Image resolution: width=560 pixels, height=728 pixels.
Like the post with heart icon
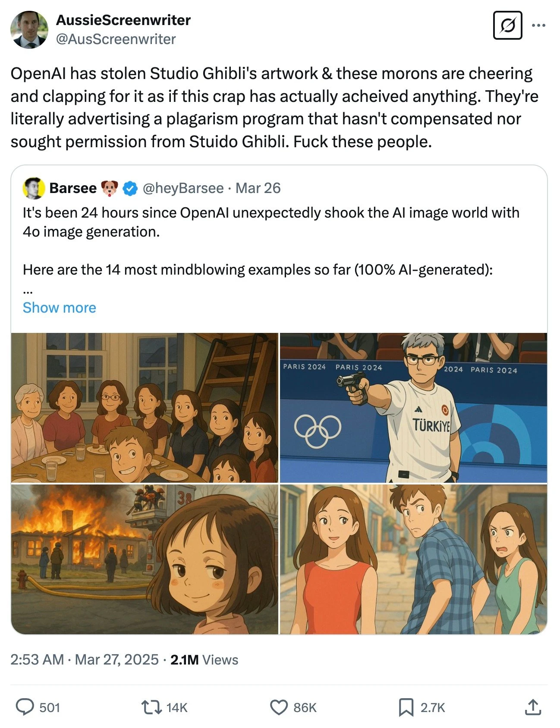(x=279, y=707)
